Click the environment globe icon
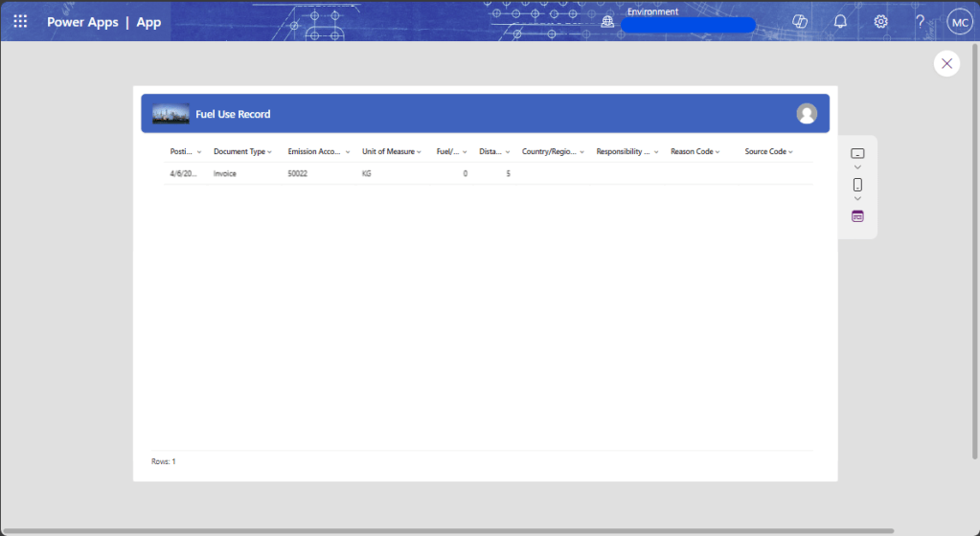980x536 pixels. coord(607,21)
